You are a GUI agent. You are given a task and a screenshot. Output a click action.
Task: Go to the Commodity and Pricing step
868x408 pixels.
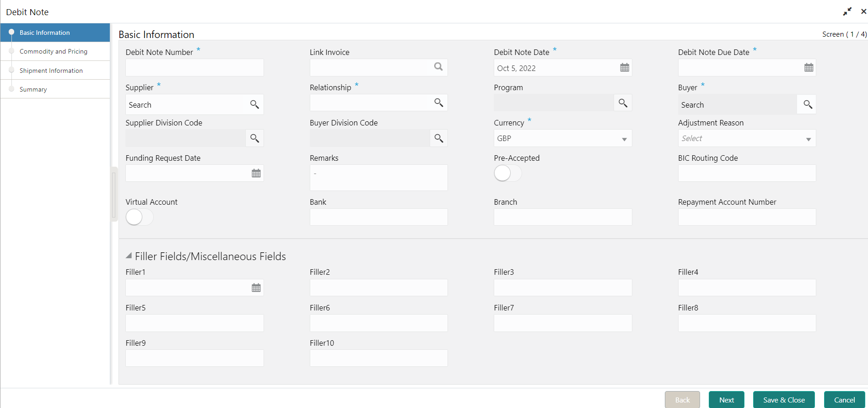[x=53, y=51]
